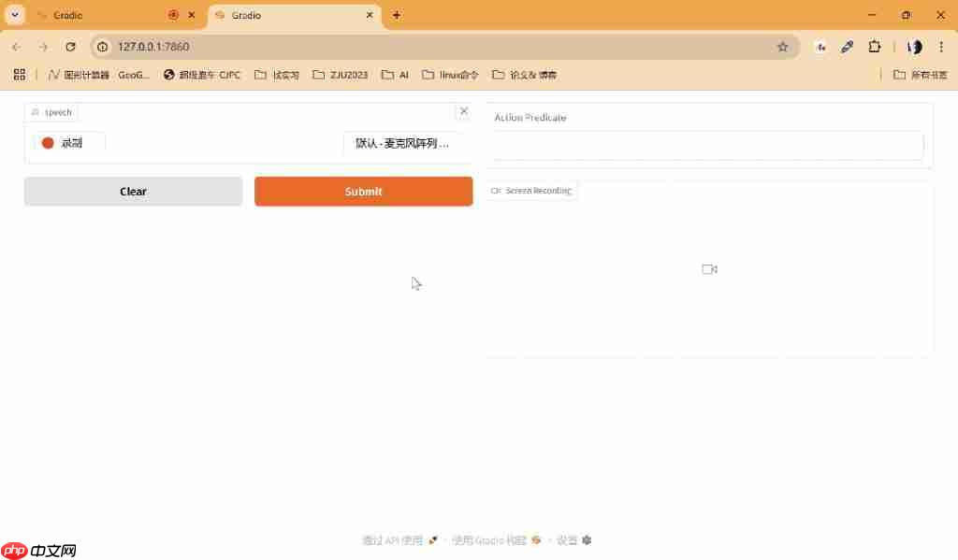Click the record (录制) button's red dot icon
The height and width of the screenshot is (560, 958).
(48, 142)
